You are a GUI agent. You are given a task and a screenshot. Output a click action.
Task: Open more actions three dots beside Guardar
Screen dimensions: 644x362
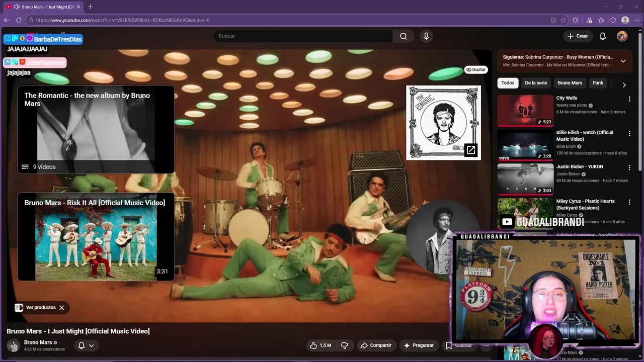[x=486, y=345]
